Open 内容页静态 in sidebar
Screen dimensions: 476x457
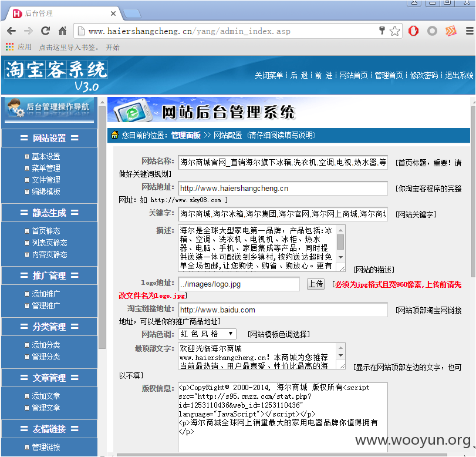tap(49, 254)
